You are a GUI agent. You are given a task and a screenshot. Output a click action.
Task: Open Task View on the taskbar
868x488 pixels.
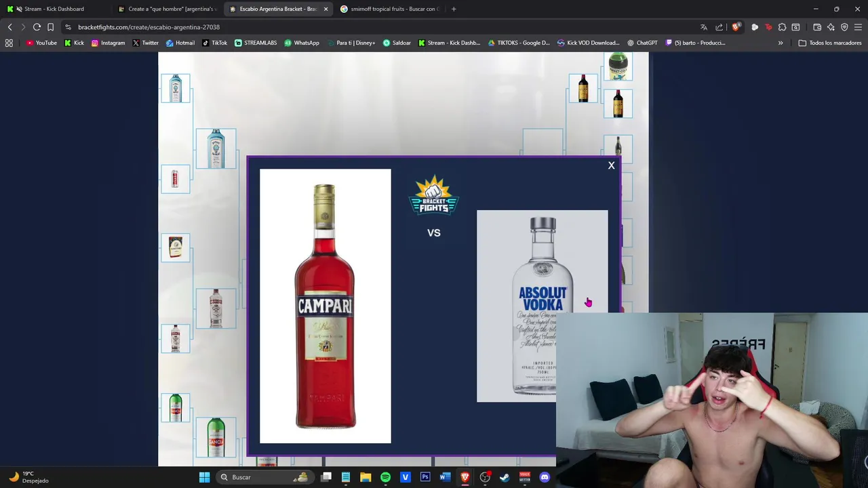[x=326, y=477]
